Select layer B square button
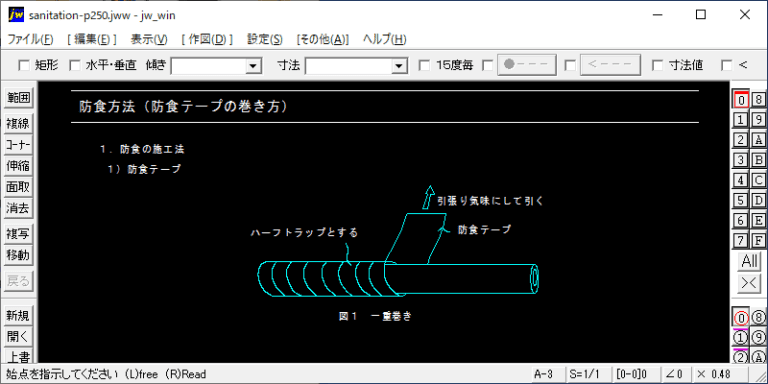768x384 pixels. 759,160
